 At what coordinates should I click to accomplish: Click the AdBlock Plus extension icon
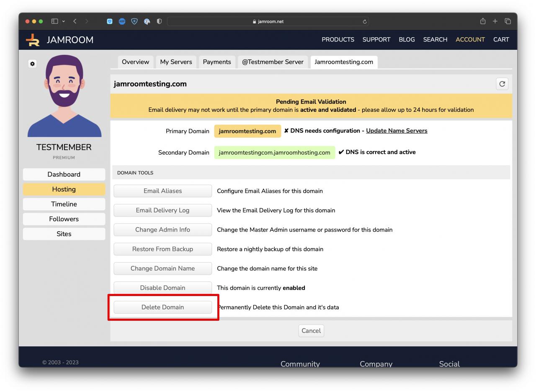click(x=122, y=21)
